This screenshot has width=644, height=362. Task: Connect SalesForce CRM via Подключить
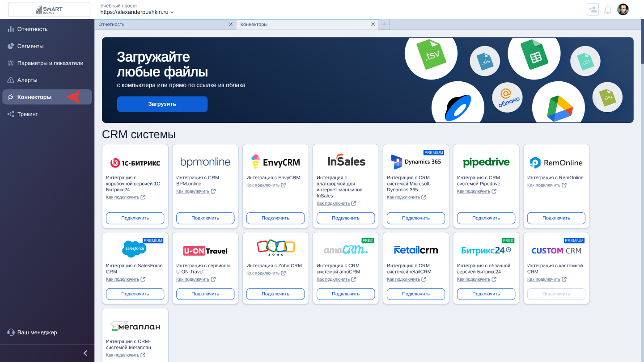[135, 294]
